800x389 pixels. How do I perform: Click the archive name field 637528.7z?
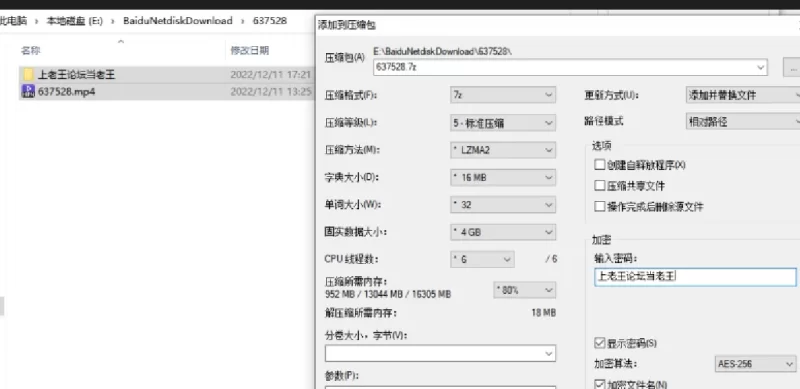570,67
